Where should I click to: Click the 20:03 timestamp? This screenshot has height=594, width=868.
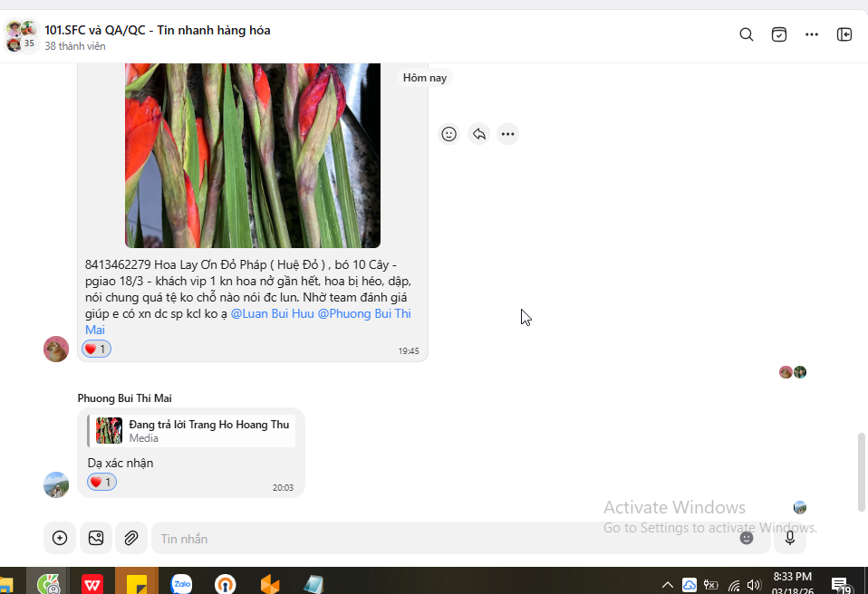click(283, 488)
